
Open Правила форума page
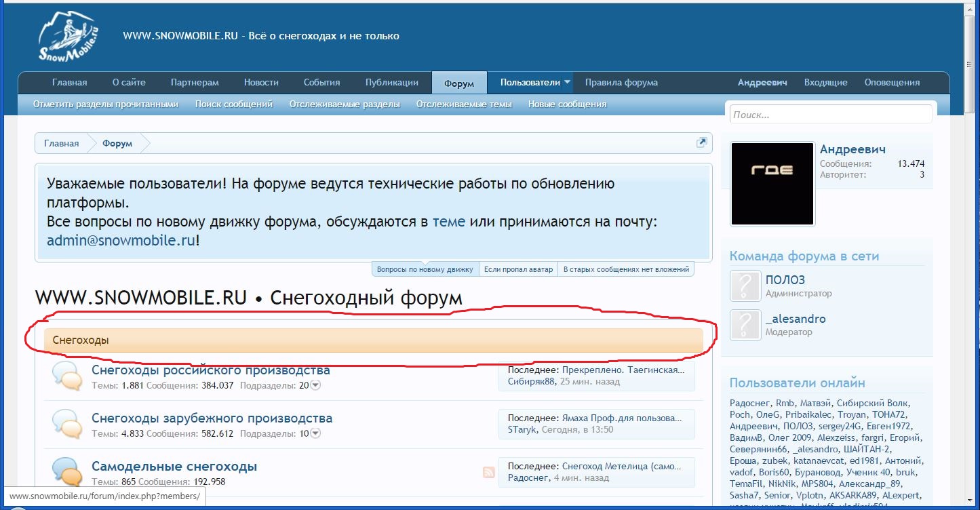click(x=621, y=83)
